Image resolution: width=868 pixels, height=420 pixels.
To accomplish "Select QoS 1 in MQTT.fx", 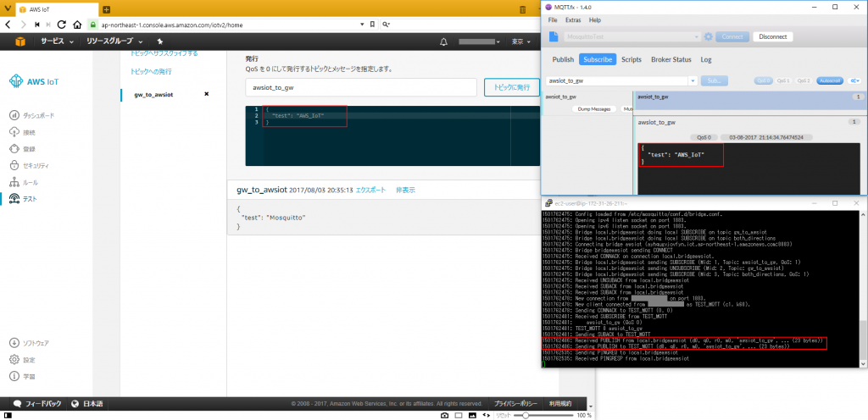I will (x=782, y=80).
